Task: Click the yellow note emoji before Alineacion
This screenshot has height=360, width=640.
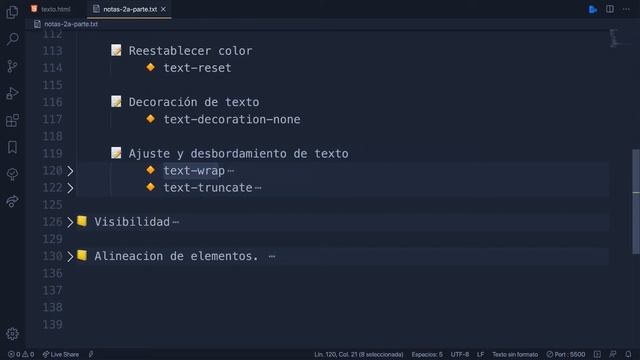Action: pos(82,256)
